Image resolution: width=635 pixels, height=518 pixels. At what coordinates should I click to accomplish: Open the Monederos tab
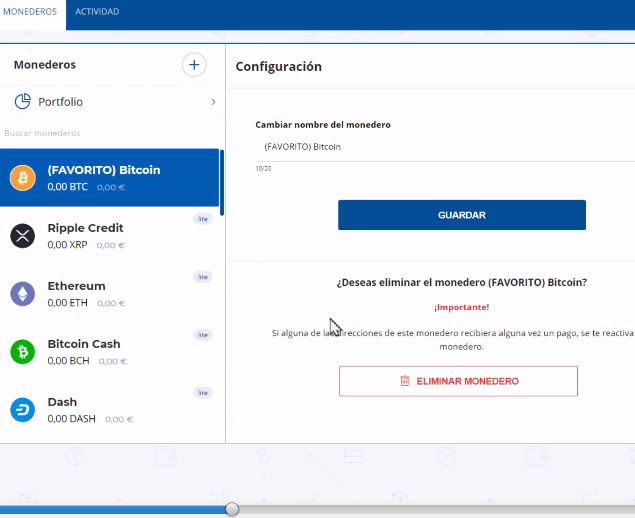(29, 12)
